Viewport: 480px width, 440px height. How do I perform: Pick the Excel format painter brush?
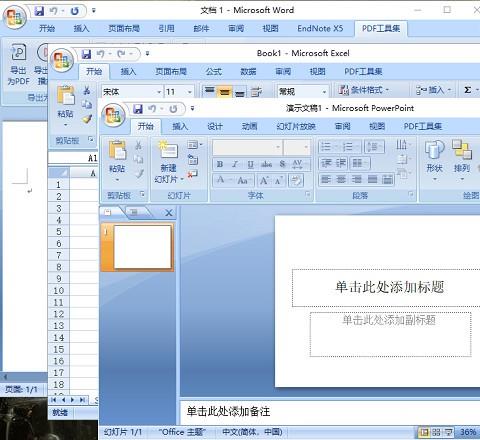pyautogui.click(x=87, y=119)
